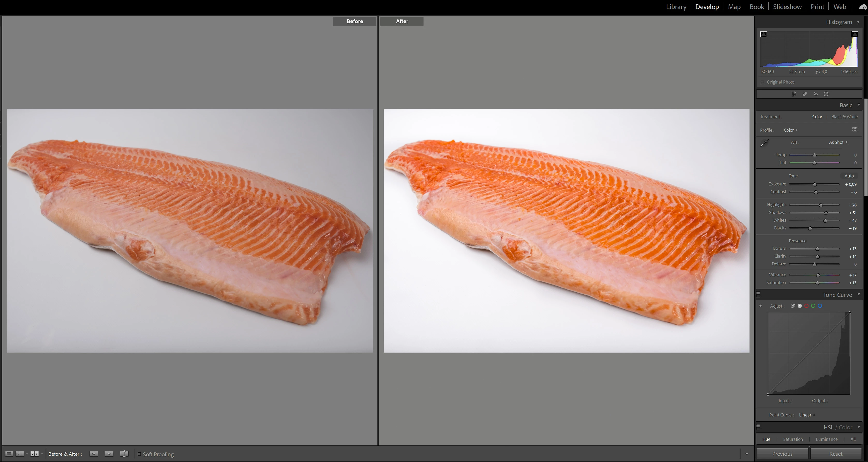Image resolution: width=868 pixels, height=462 pixels.
Task: Click the Auto tone button
Action: coord(849,176)
